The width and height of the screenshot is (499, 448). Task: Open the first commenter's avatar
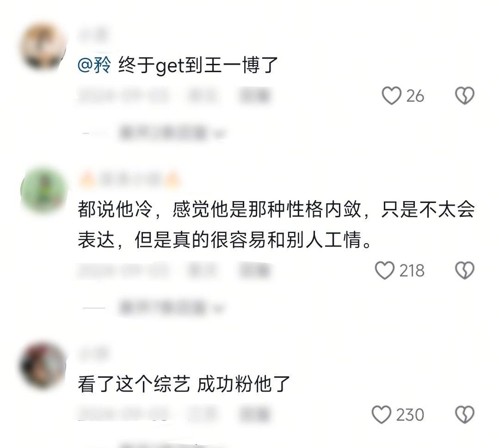(43, 46)
